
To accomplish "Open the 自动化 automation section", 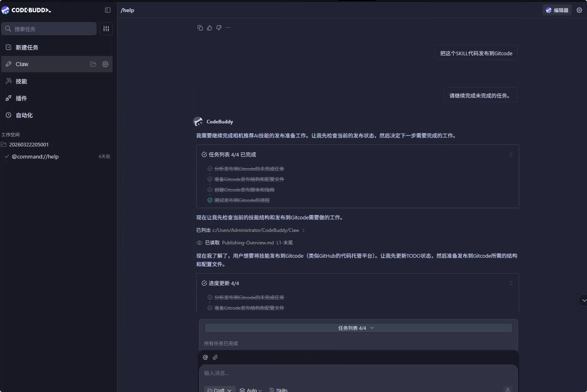I will click(x=57, y=115).
